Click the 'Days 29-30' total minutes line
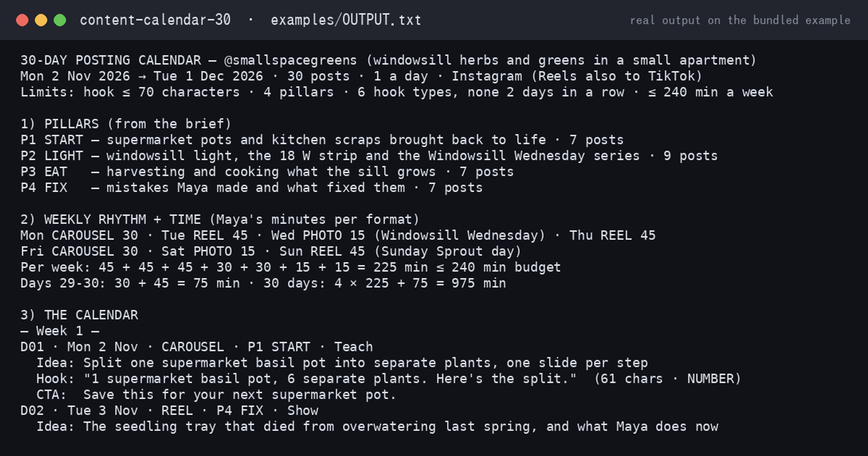Viewport: 868px width, 456px height. tap(263, 283)
